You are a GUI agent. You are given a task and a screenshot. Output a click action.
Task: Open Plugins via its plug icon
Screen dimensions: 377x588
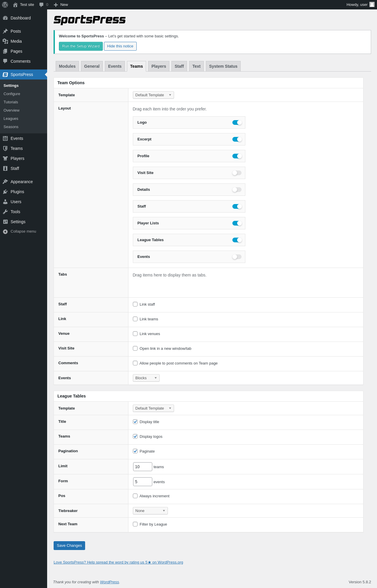(5, 192)
